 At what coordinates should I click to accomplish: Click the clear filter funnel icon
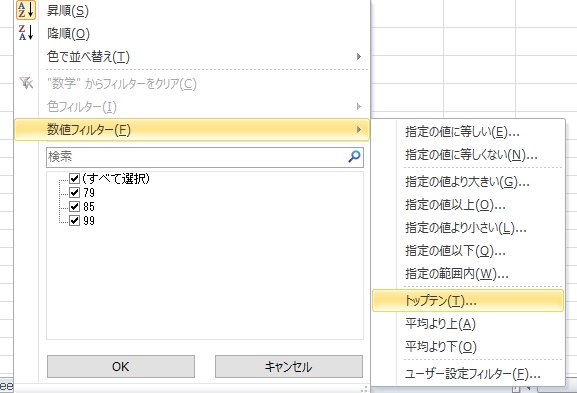click(26, 83)
